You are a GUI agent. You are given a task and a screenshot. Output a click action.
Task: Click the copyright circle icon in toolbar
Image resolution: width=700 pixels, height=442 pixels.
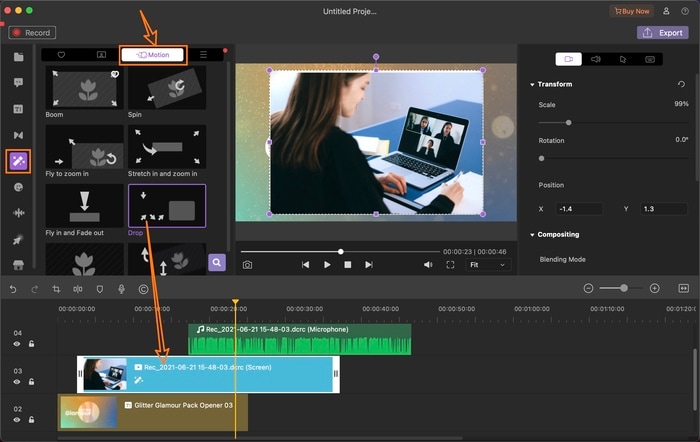pyautogui.click(x=143, y=289)
